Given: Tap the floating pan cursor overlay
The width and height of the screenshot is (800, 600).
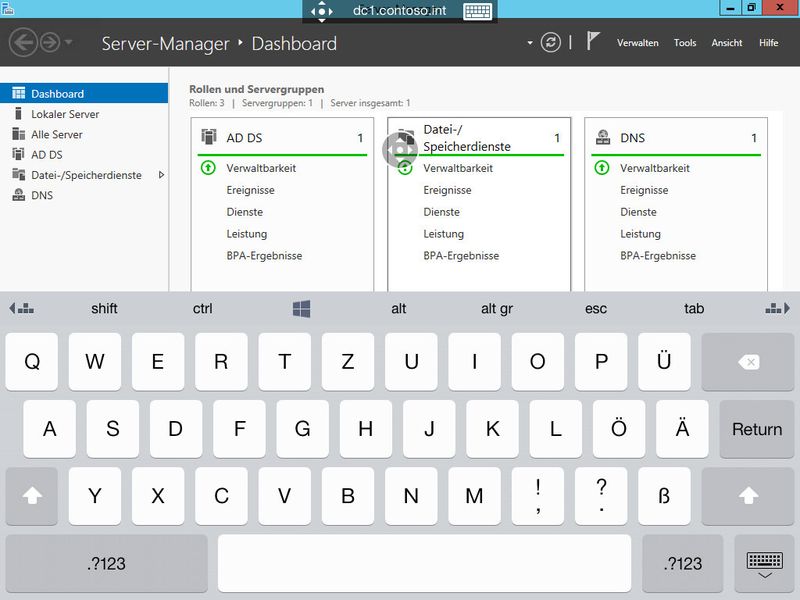Looking at the screenshot, I should coord(399,149).
